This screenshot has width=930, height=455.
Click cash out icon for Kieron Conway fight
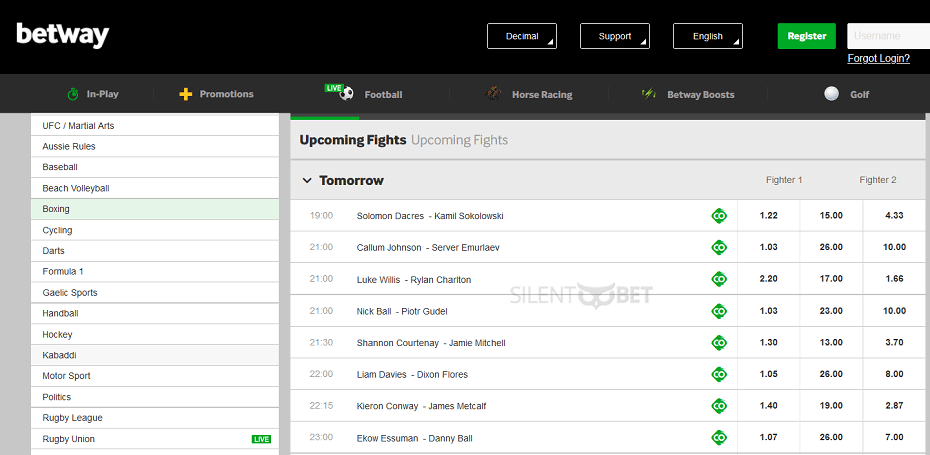tap(719, 406)
